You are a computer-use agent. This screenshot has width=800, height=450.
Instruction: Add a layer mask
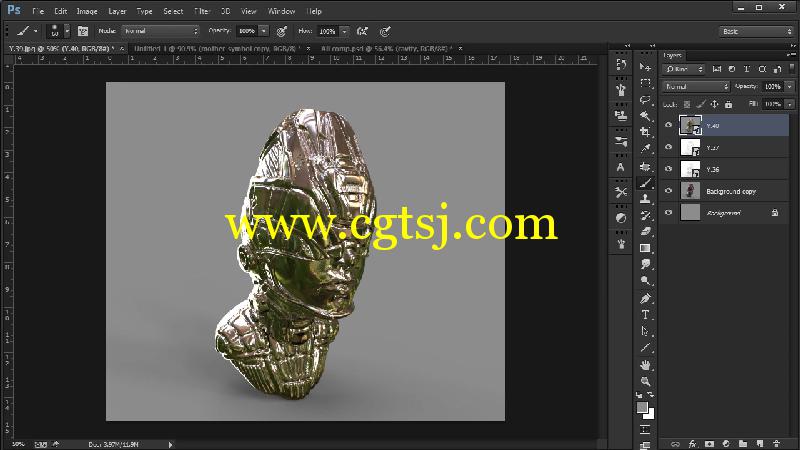pyautogui.click(x=709, y=444)
